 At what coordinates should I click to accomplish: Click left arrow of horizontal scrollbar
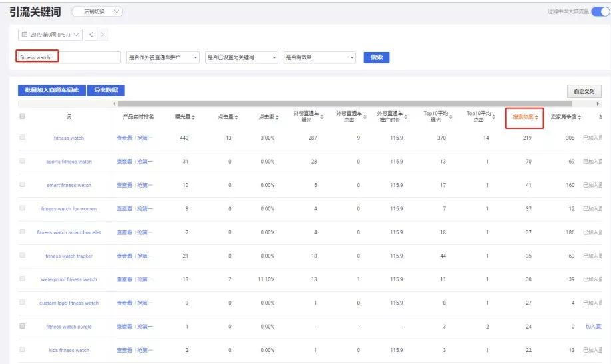click(114, 104)
